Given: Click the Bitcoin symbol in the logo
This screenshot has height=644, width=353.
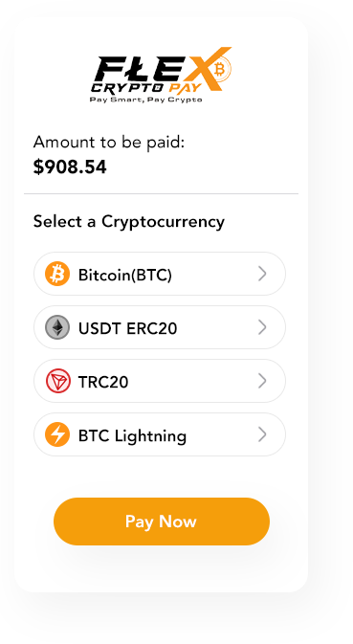Looking at the screenshot, I should (x=220, y=70).
